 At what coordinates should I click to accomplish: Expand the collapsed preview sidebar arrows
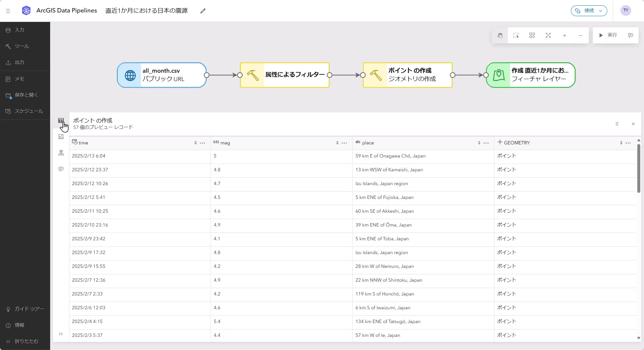click(61, 334)
